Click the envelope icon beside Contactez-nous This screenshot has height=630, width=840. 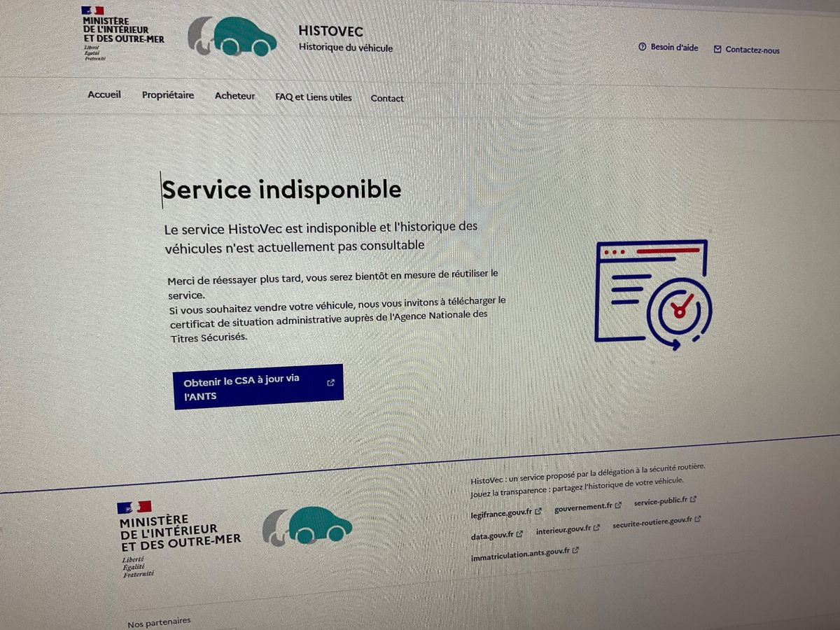717,50
